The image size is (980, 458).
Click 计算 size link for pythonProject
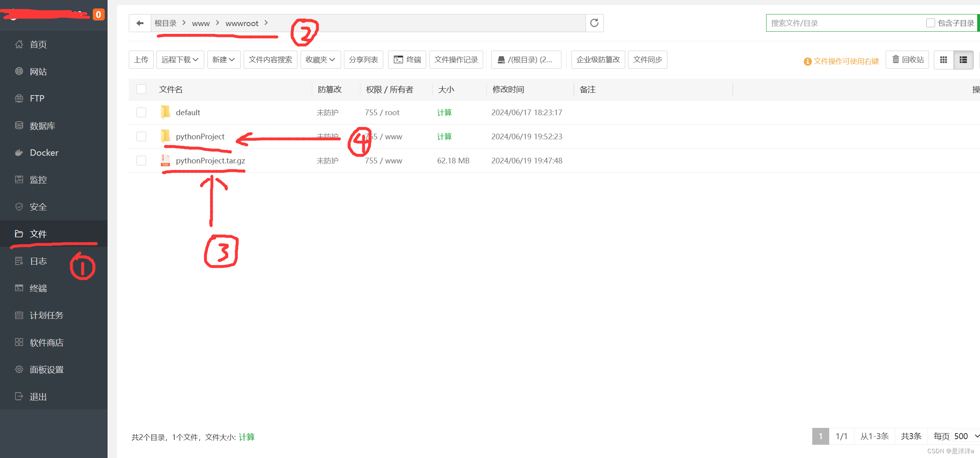[444, 136]
